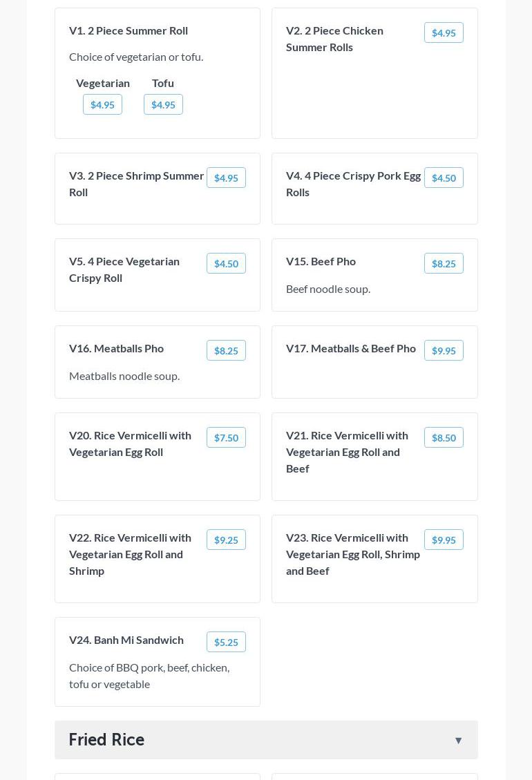532x780 pixels.
Task: Click $8.25 price for V16 Meatballs Pho
Action: pyautogui.click(x=226, y=350)
